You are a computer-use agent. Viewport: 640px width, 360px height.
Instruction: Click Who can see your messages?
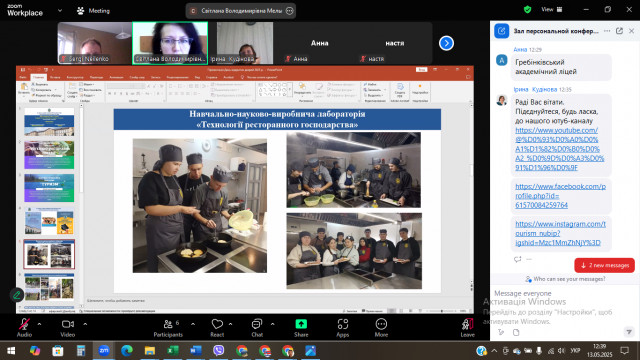[x=565, y=279]
